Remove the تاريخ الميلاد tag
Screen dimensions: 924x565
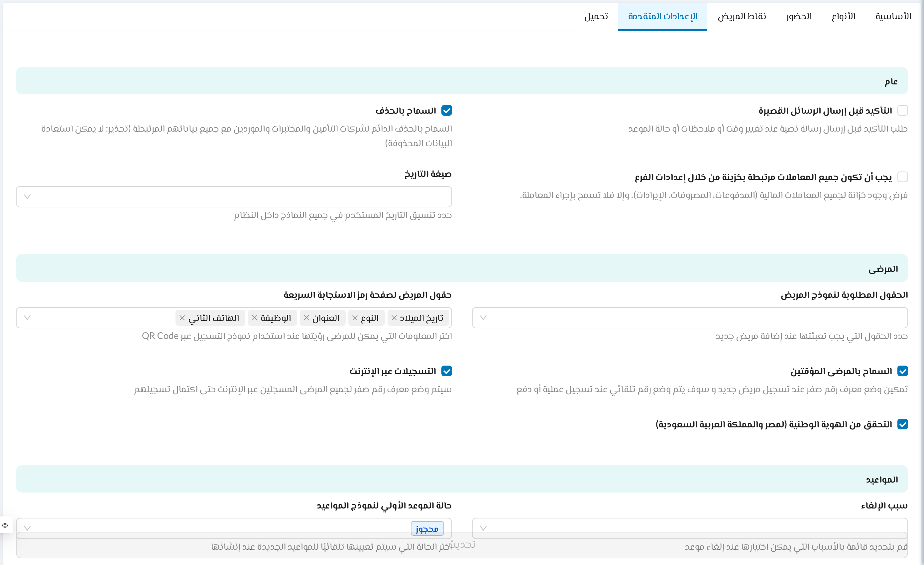[x=394, y=318]
